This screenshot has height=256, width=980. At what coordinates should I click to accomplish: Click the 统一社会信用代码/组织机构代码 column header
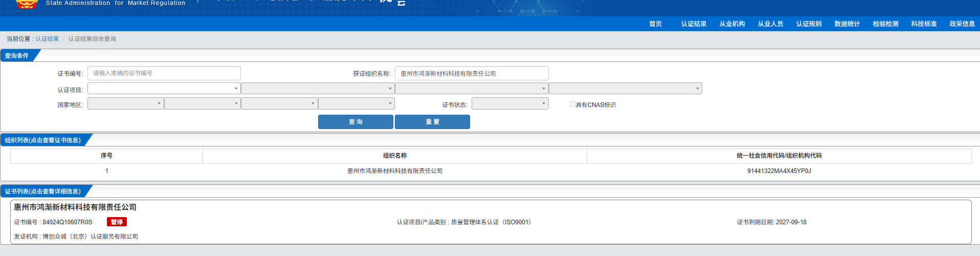(779, 156)
